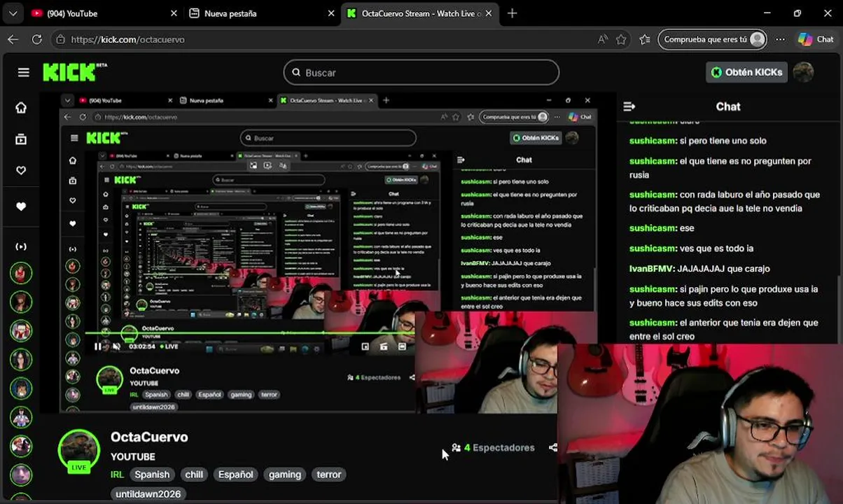Image resolution: width=843 pixels, height=504 pixels.
Task: Switch to the Nueva pestaña browser tab
Action: [x=260, y=13]
